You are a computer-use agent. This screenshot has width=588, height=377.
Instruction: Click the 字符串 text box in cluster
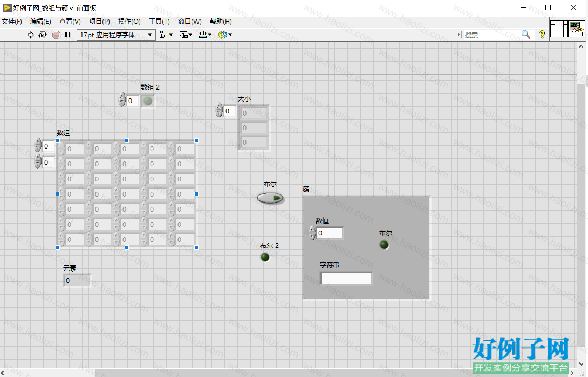[346, 278]
